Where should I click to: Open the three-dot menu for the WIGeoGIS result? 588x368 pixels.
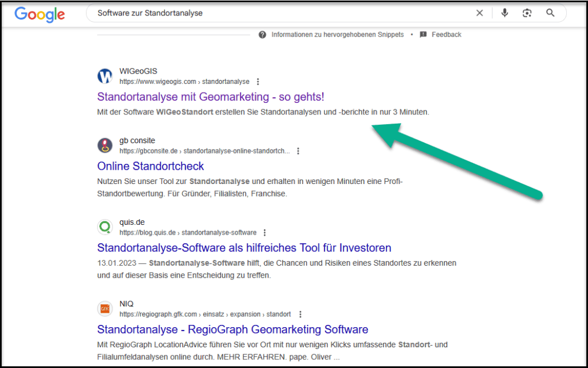(258, 82)
